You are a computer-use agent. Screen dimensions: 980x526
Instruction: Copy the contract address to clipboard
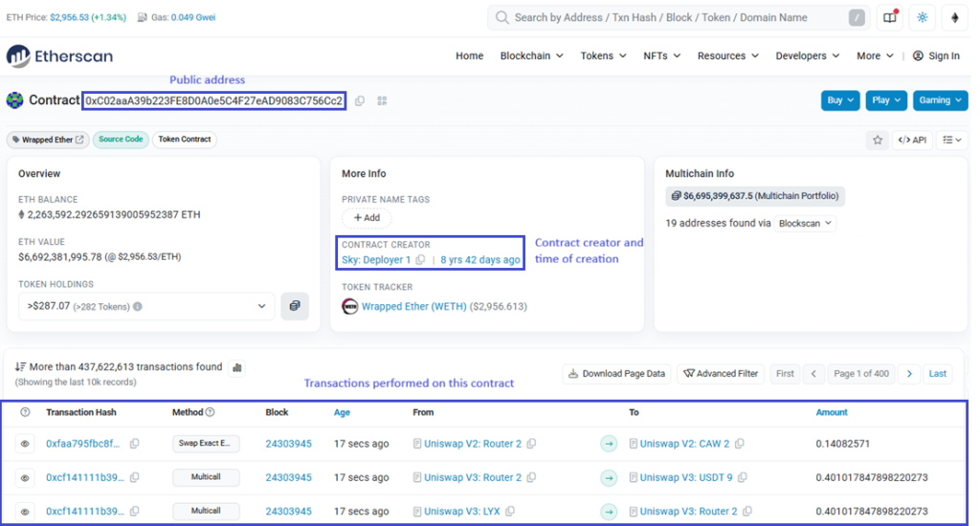pyautogui.click(x=360, y=100)
